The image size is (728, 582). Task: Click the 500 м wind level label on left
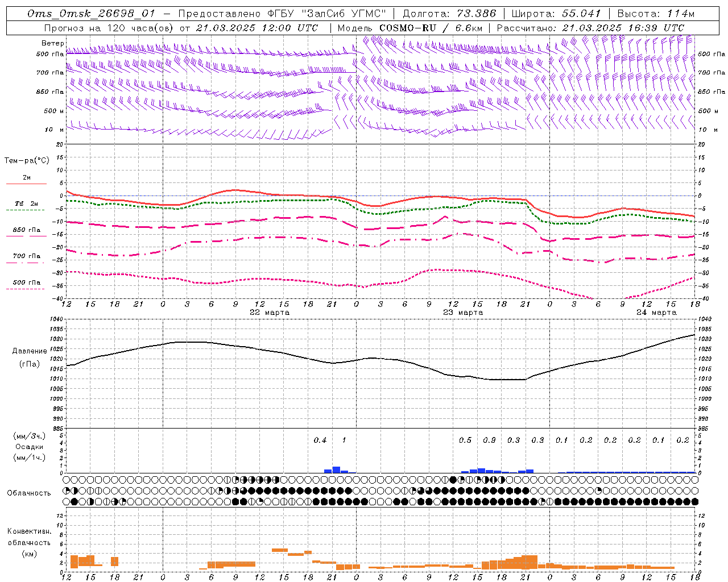coord(55,111)
